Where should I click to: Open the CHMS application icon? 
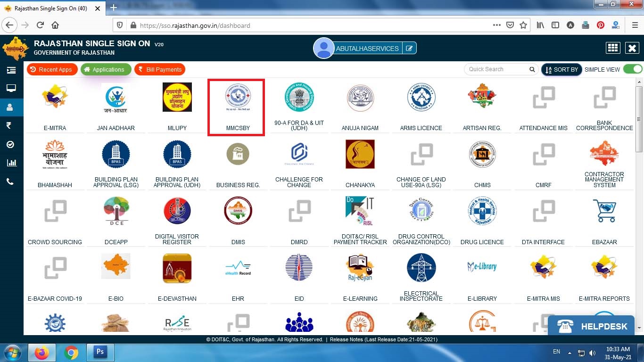tap(482, 154)
